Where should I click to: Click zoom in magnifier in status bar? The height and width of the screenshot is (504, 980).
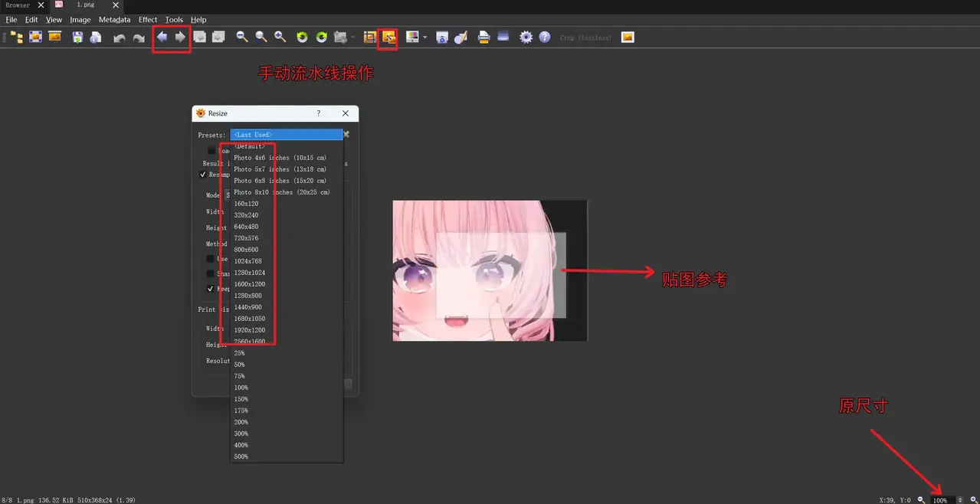click(x=974, y=499)
